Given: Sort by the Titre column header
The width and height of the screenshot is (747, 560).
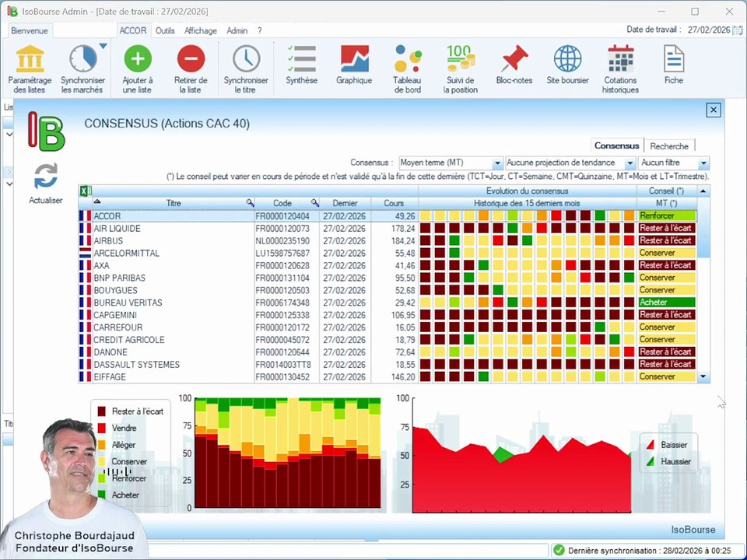Looking at the screenshot, I should point(174,203).
